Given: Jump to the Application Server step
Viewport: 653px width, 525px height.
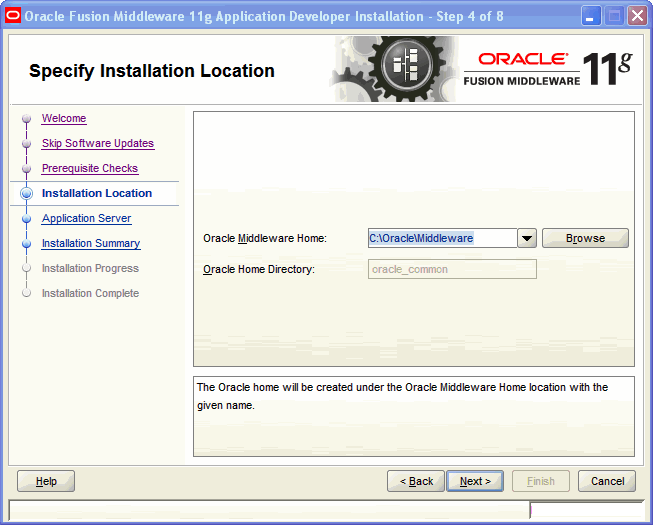Looking at the screenshot, I should [x=86, y=218].
